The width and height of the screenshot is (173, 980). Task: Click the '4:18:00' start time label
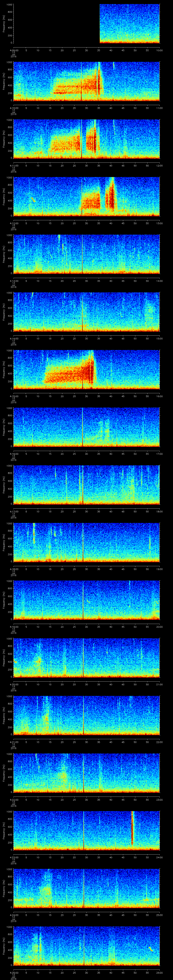point(14,569)
